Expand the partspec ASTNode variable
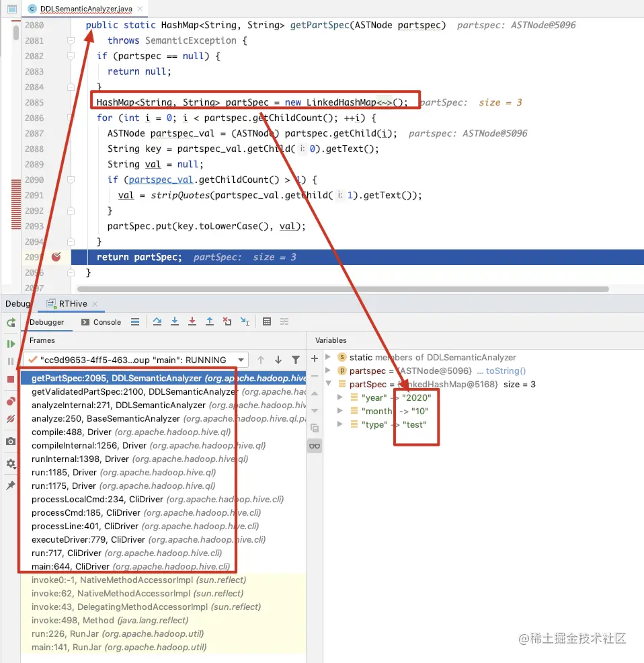 [328, 370]
